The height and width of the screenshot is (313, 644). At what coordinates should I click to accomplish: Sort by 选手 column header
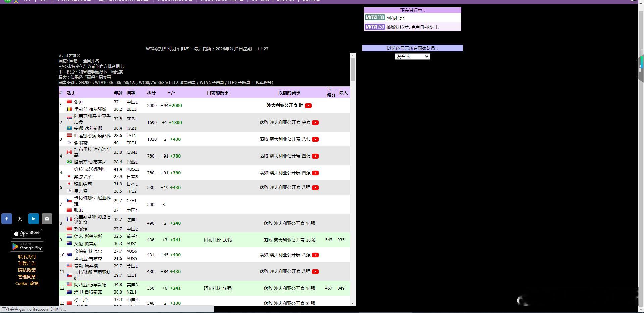point(71,93)
